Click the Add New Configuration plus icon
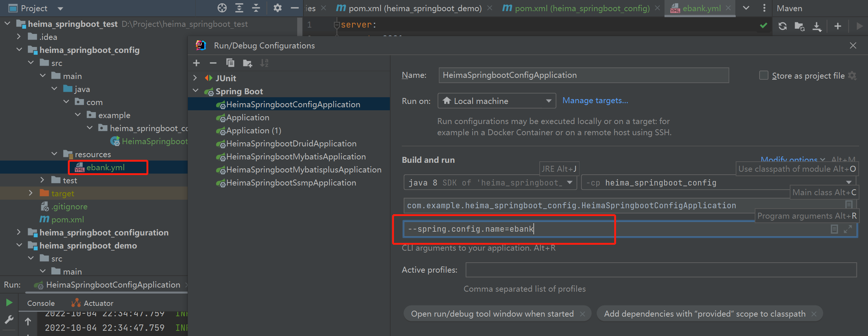Screen dimensions: 868x336 [x=196, y=63]
